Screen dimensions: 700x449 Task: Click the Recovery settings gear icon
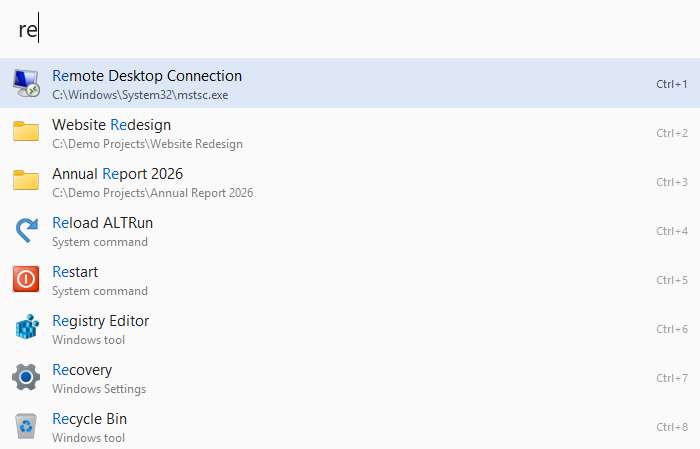[26, 377]
